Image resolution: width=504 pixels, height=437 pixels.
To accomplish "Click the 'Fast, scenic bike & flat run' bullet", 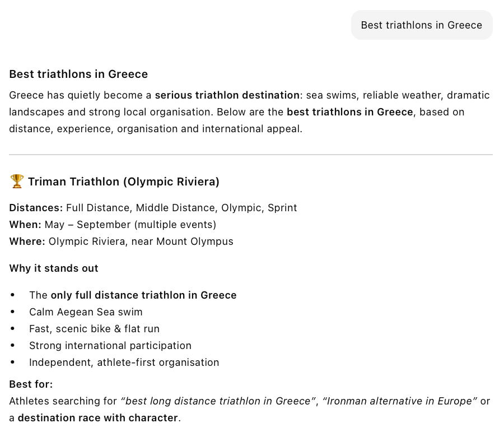I will [94, 329].
